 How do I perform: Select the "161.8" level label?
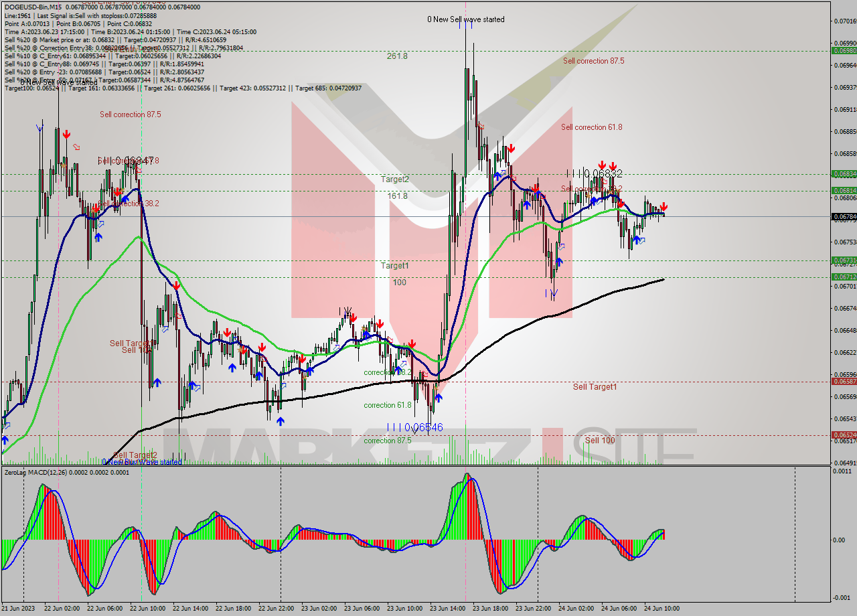398,196
